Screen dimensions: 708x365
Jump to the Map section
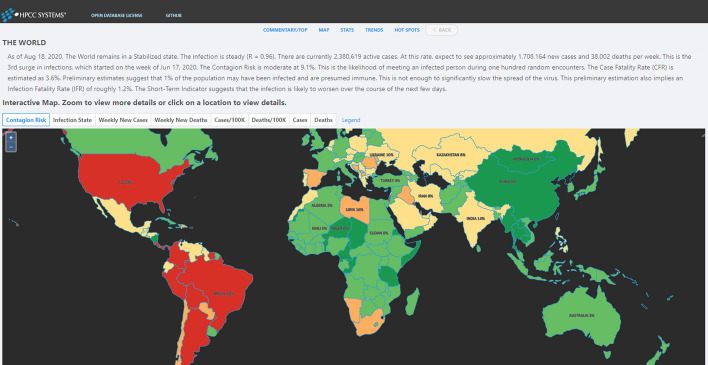(324, 30)
